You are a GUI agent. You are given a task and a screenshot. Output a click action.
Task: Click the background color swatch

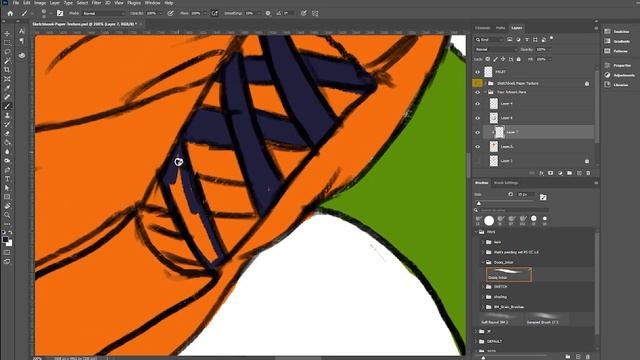click(x=9, y=243)
